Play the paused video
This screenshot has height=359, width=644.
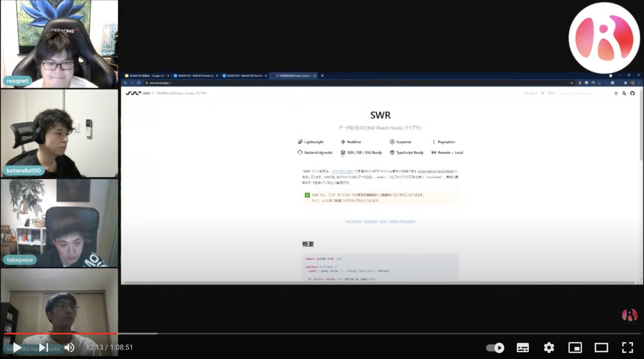pos(17,347)
